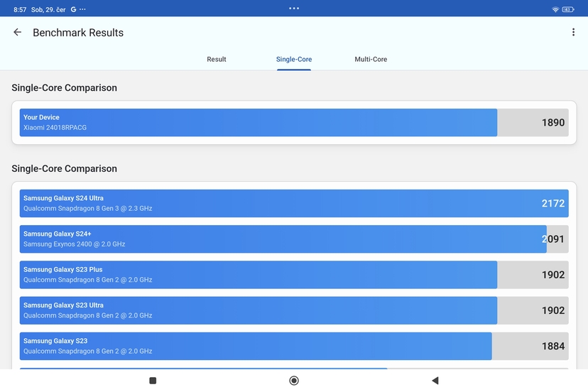Tap the Wi-Fi status icon
The width and height of the screenshot is (588, 392).
[555, 9]
